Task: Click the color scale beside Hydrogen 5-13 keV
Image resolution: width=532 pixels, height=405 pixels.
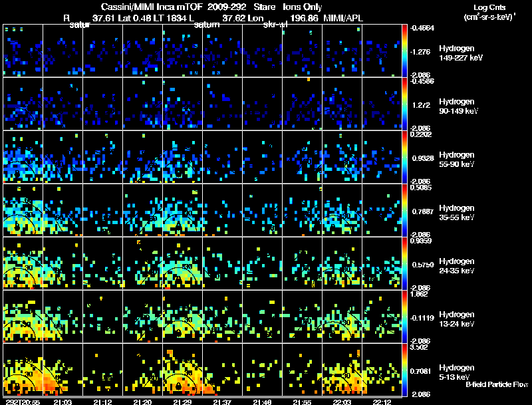Action: click(404, 370)
